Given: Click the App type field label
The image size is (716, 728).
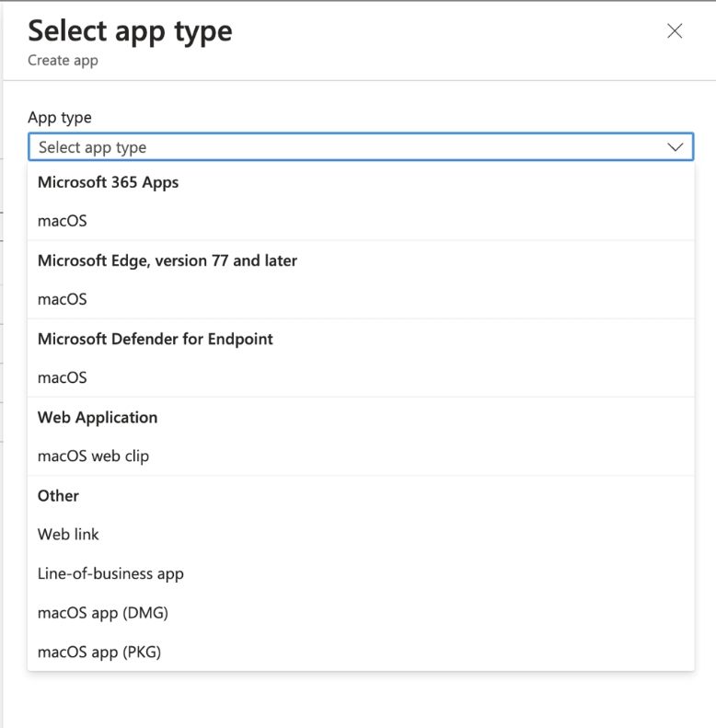Looking at the screenshot, I should point(60,118).
